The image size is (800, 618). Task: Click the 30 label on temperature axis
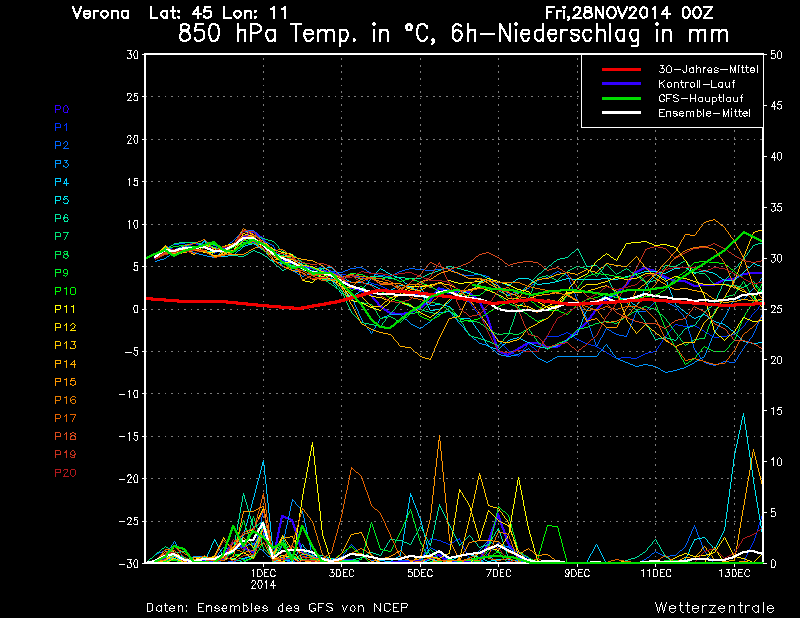tap(133, 55)
